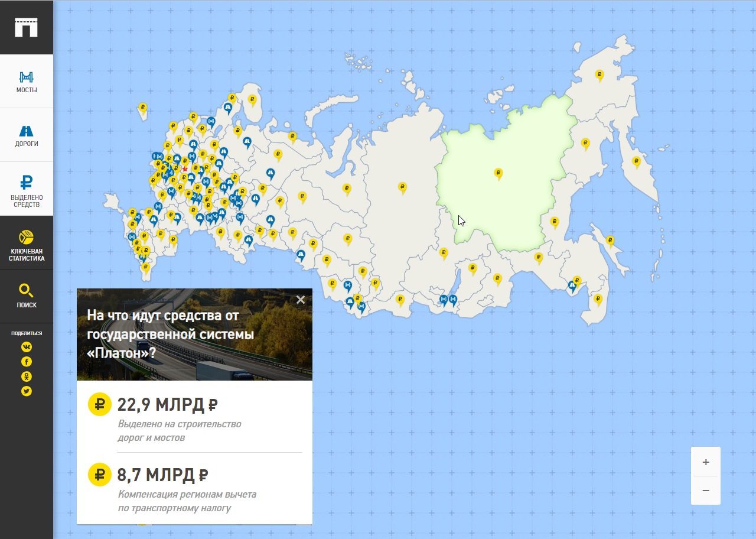Viewport: 756px width, 539px height.
Task: Click the red star Moscow marker
Action: [185, 169]
